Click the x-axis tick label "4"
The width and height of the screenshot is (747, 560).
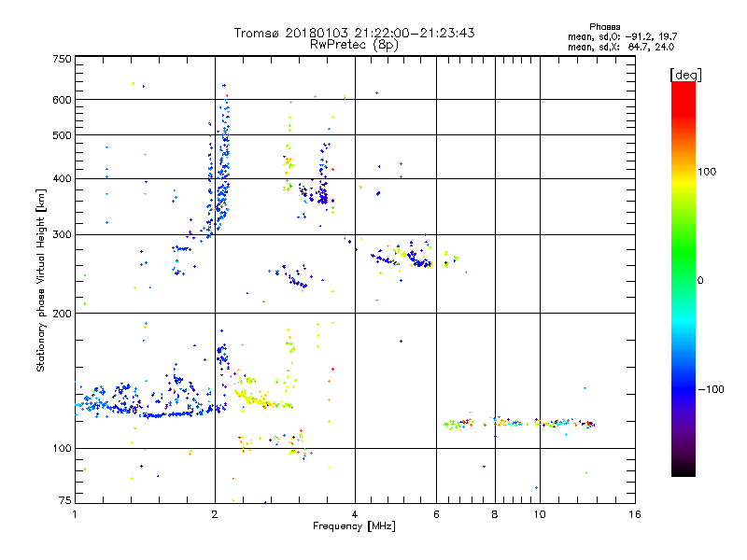pos(355,514)
